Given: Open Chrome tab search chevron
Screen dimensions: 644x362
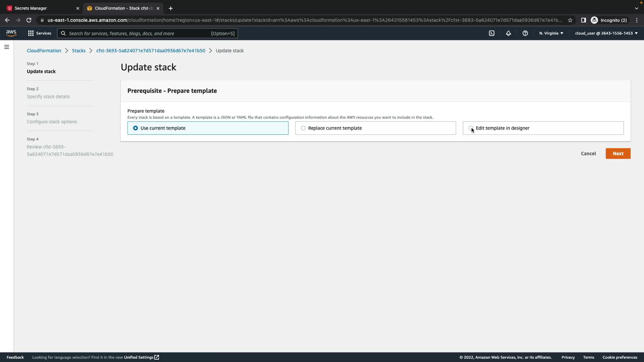Looking at the screenshot, I should (636, 8).
